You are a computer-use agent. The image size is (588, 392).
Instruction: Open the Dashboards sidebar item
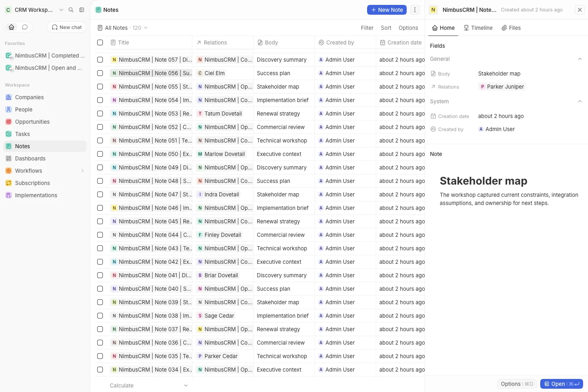tap(45, 158)
